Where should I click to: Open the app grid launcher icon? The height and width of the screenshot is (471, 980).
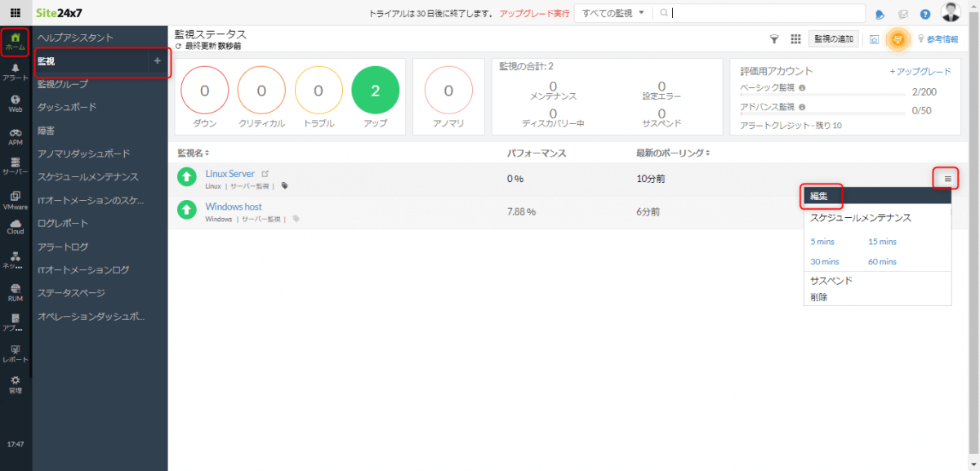point(16,13)
